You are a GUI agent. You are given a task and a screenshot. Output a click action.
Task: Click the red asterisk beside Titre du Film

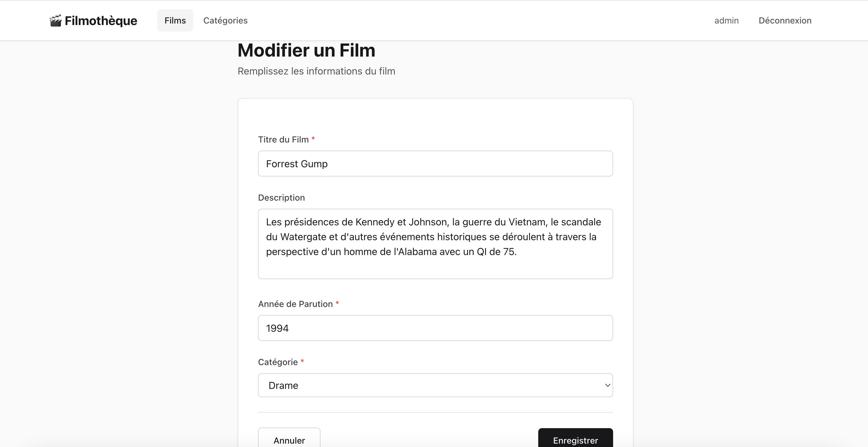[x=313, y=139]
